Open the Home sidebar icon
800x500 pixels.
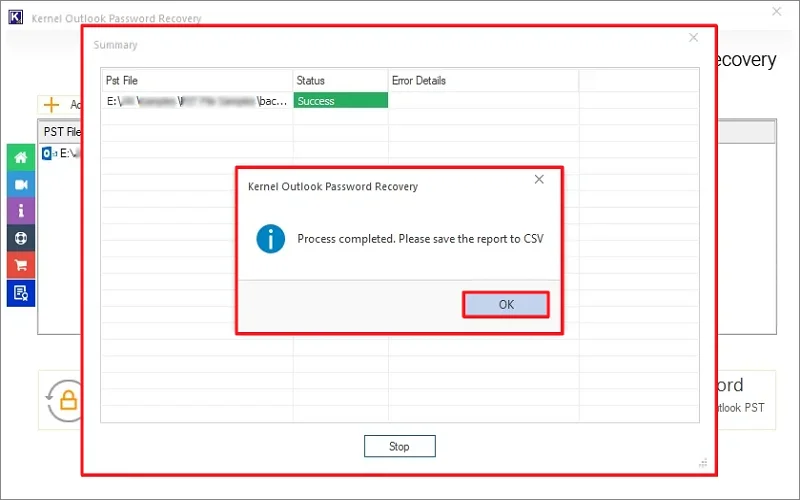pyautogui.click(x=21, y=157)
